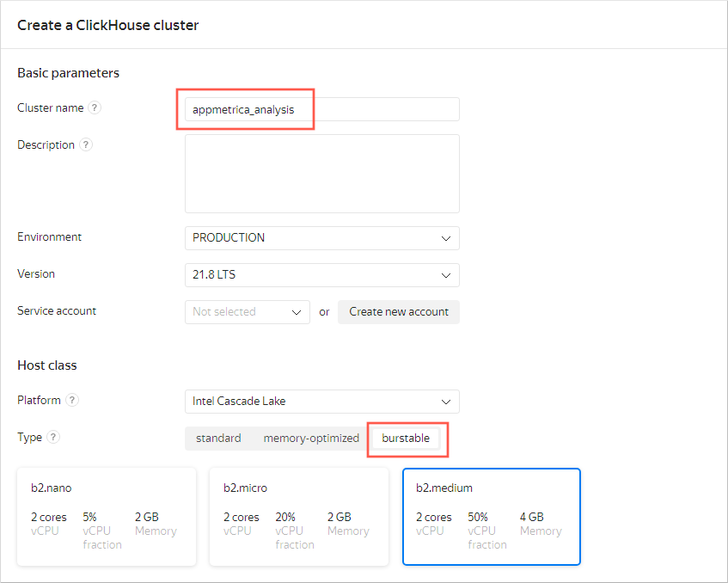
Task: Click the Environment dropdown chevron arrow
Action: (445, 238)
